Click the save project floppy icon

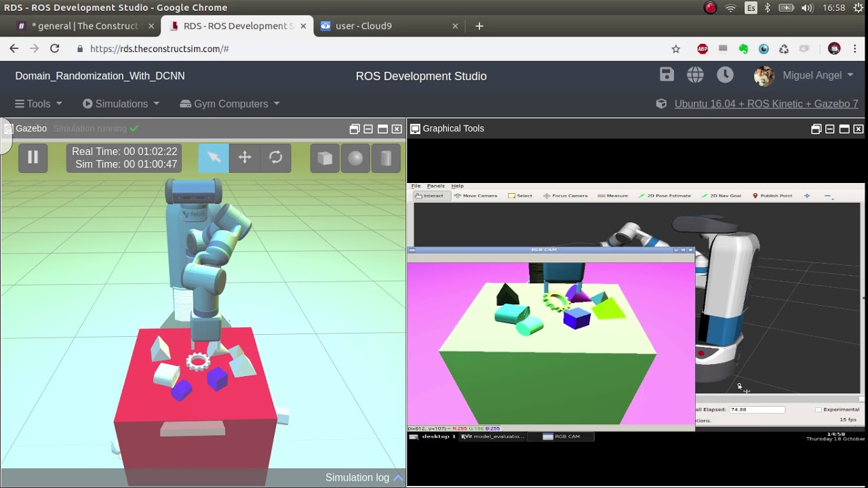[667, 75]
